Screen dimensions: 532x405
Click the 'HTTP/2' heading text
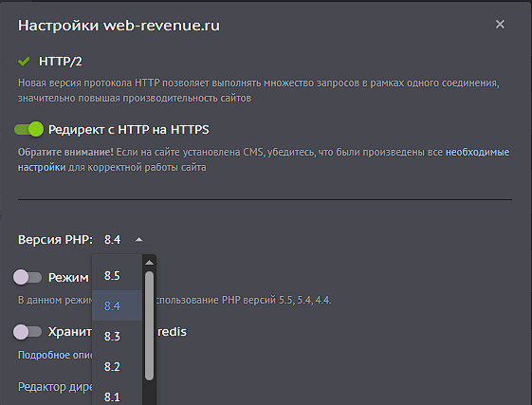click(x=61, y=62)
